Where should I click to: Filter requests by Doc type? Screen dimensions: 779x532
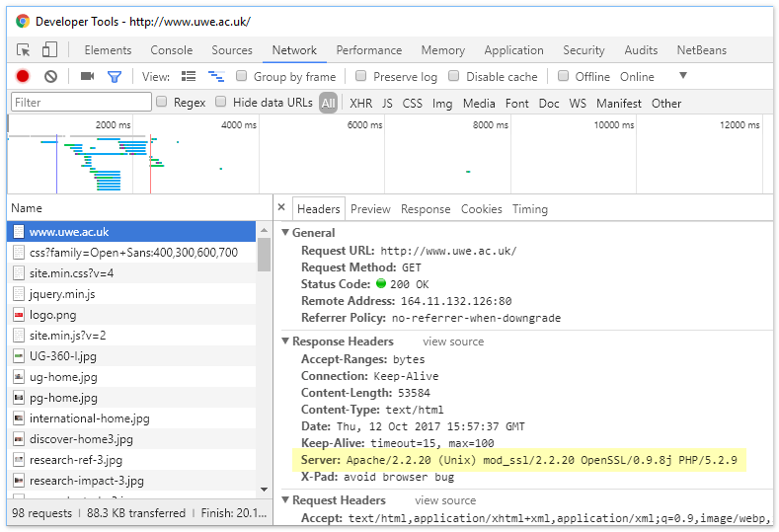tap(549, 104)
